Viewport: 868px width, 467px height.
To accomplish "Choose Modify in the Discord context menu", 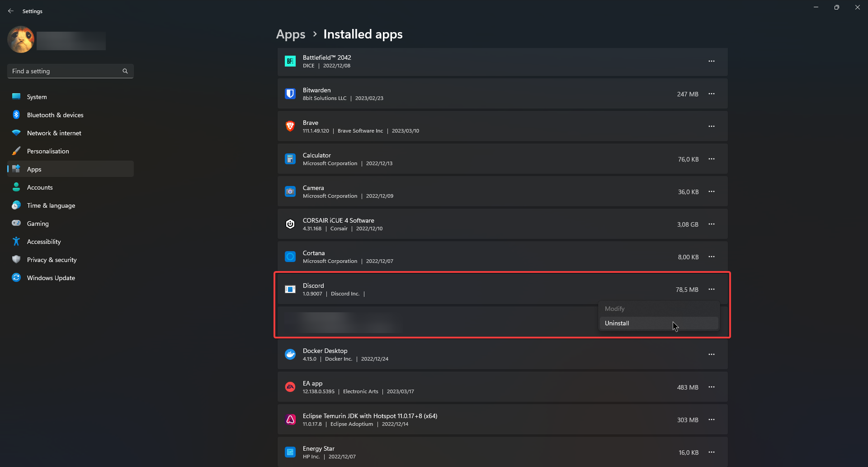I will [615, 309].
